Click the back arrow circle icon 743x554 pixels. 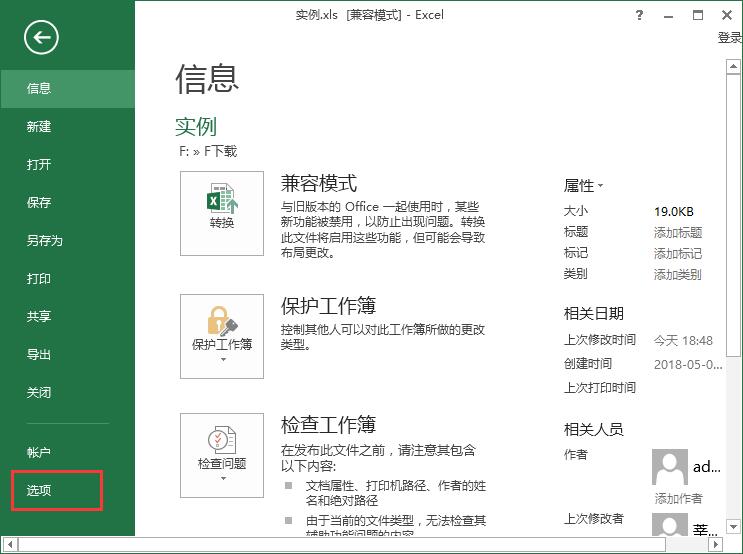42,38
